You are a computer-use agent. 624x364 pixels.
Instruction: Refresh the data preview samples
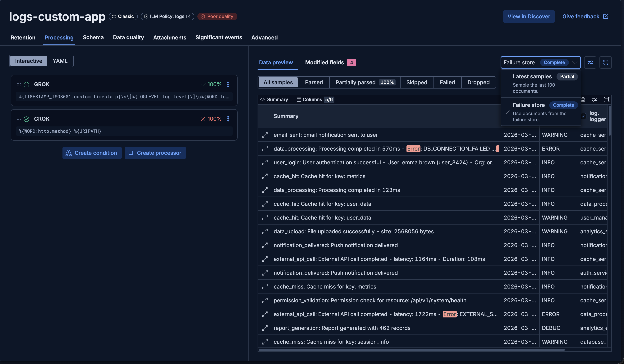coord(605,62)
